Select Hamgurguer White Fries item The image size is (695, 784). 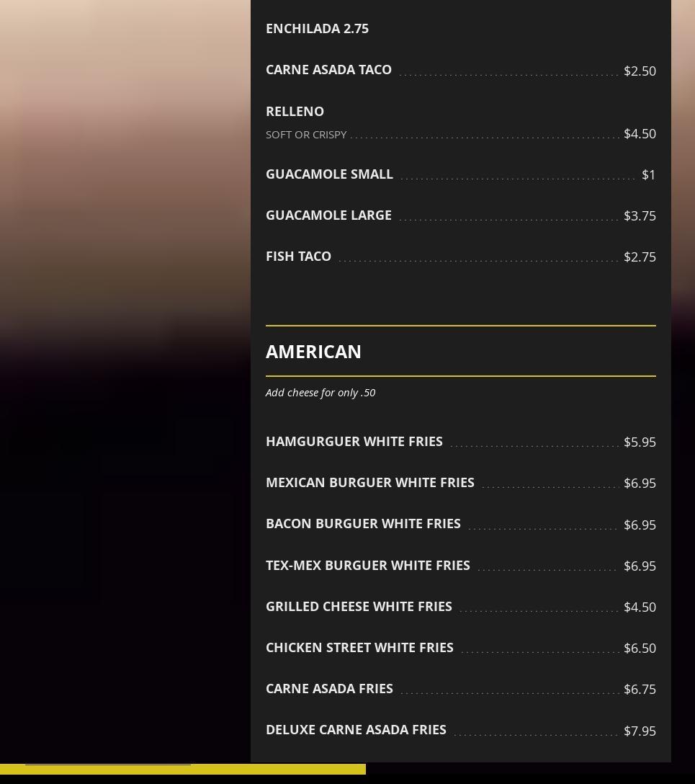pyautogui.click(x=354, y=442)
